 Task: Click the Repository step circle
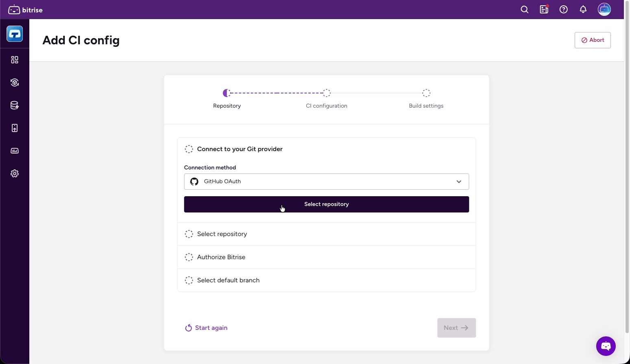click(x=227, y=93)
